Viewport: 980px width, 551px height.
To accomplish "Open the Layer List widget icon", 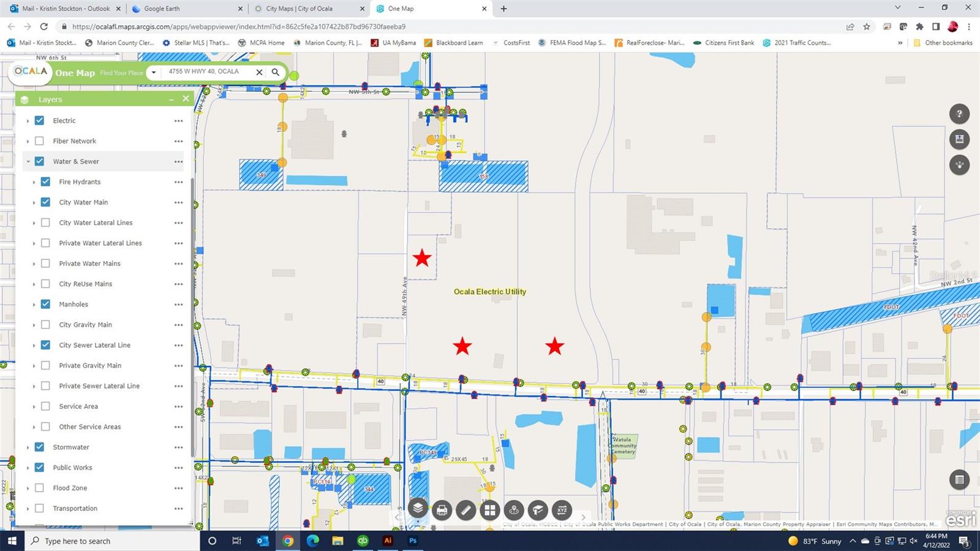I will tap(418, 509).
